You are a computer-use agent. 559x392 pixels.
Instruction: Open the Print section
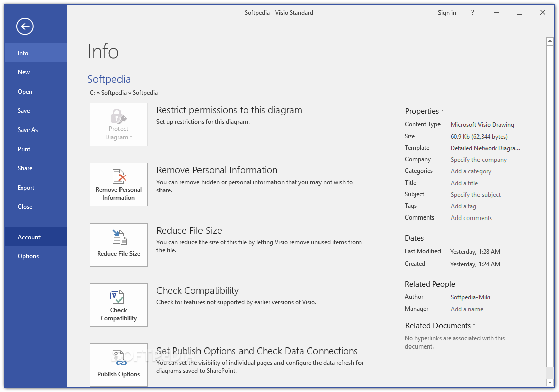click(x=24, y=149)
